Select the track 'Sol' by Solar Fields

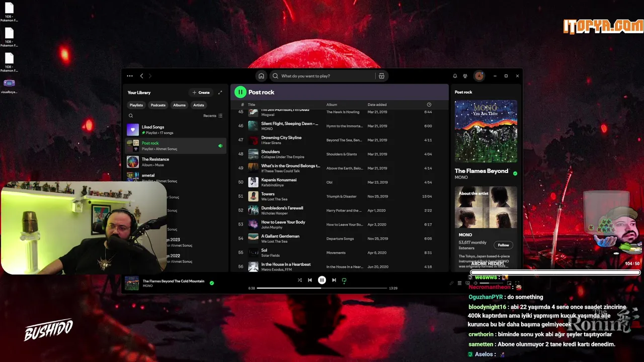[x=340, y=253]
